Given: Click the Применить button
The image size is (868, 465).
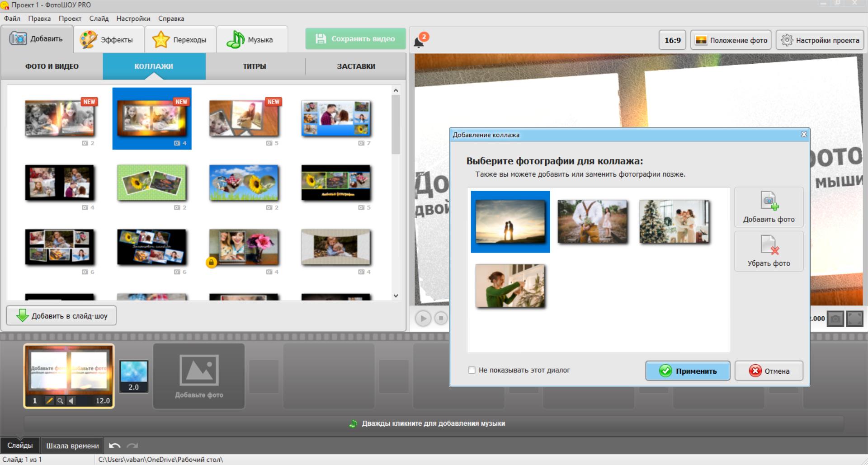Looking at the screenshot, I should pos(688,371).
